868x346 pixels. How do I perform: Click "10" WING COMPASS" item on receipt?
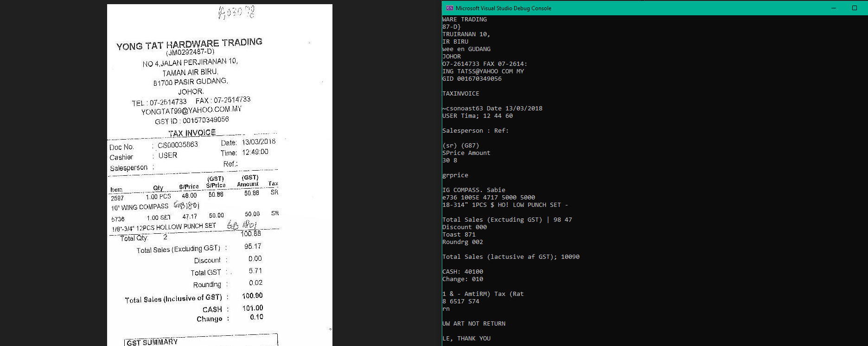pos(140,207)
